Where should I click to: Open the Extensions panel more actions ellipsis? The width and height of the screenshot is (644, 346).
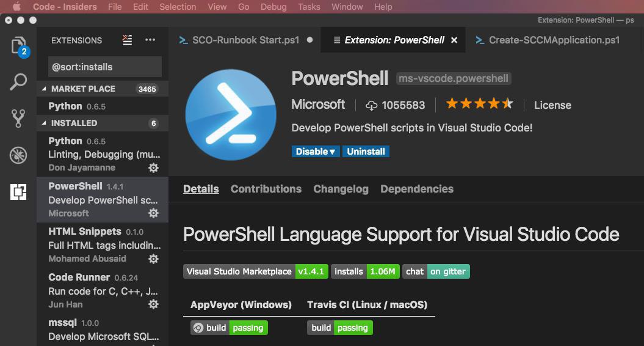(x=150, y=40)
